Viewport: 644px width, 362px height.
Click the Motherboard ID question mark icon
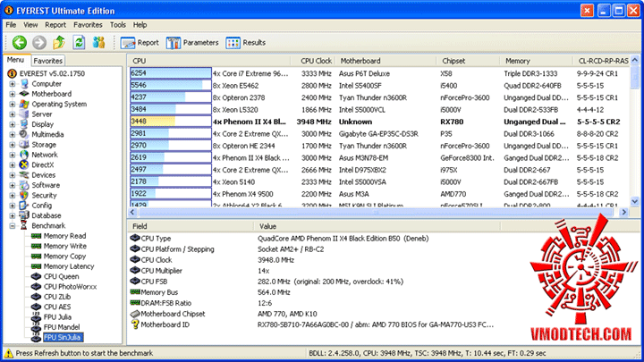click(135, 324)
